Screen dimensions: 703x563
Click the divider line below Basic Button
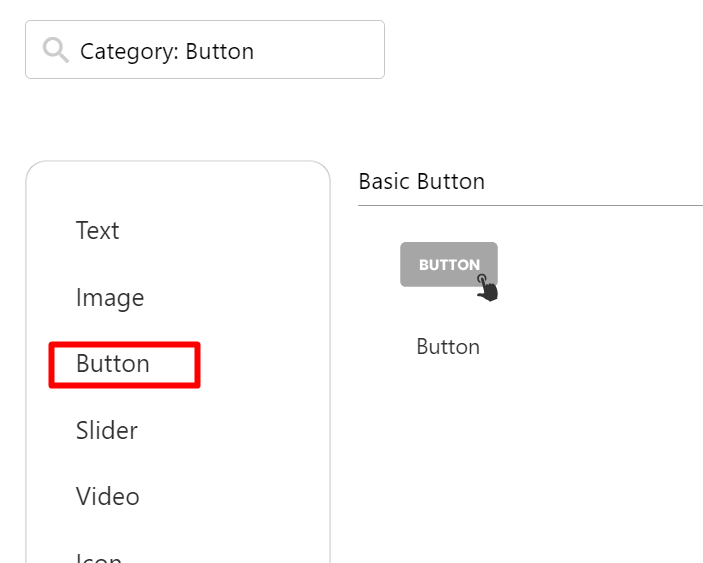coord(530,206)
